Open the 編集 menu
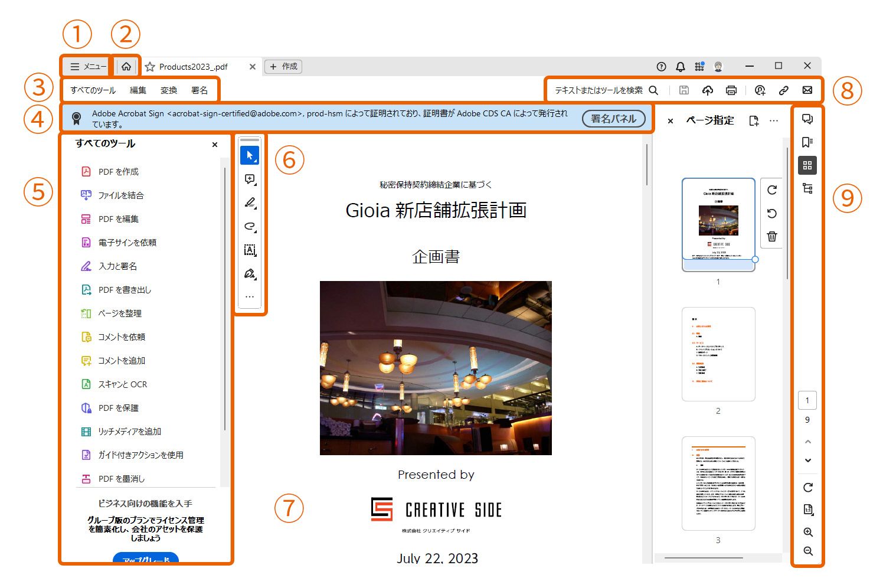The image size is (883, 588). (x=138, y=90)
